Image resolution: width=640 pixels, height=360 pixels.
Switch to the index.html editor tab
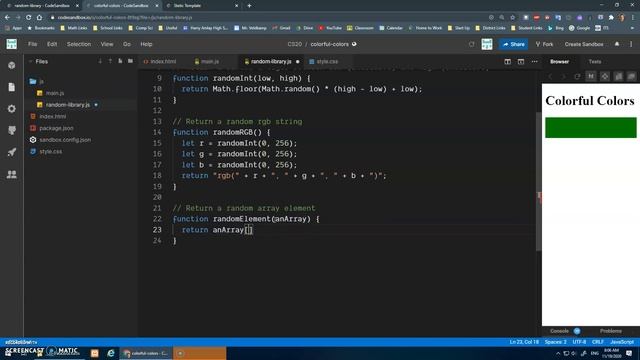pyautogui.click(x=160, y=62)
